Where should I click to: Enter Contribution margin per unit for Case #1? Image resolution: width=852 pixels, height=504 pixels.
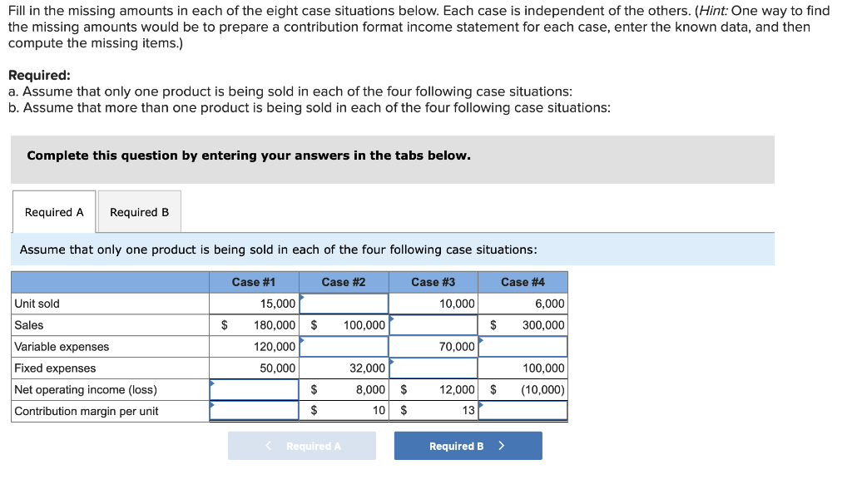[x=254, y=410]
